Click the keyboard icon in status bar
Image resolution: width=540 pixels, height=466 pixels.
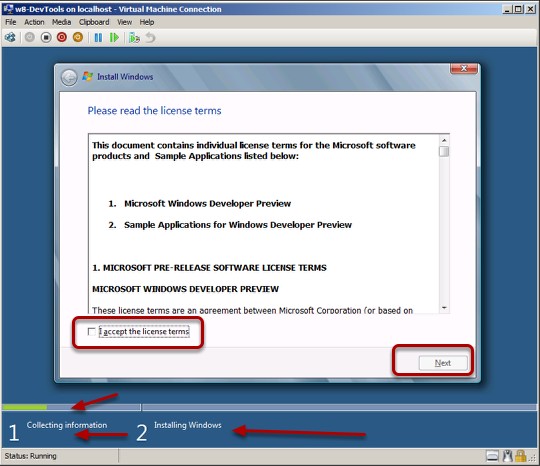492,456
